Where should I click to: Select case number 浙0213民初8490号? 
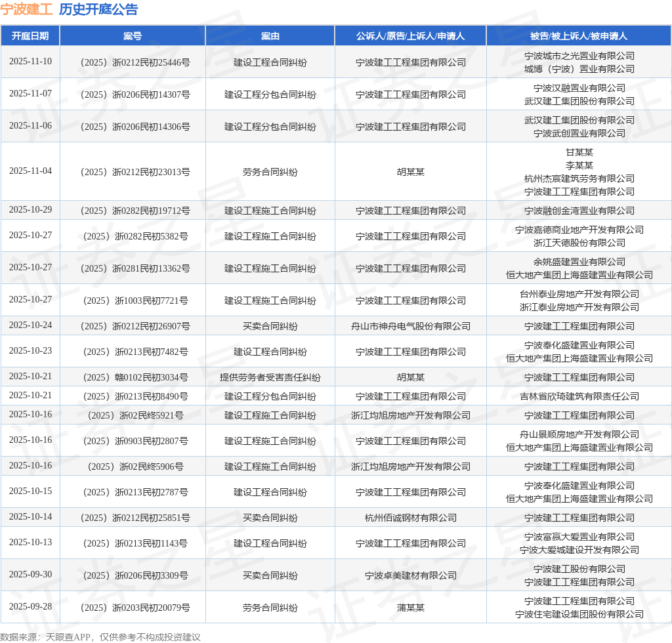pos(135,397)
